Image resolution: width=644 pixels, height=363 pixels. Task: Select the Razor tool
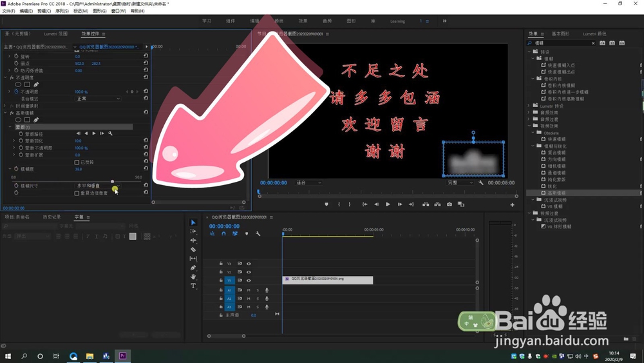pos(193,250)
